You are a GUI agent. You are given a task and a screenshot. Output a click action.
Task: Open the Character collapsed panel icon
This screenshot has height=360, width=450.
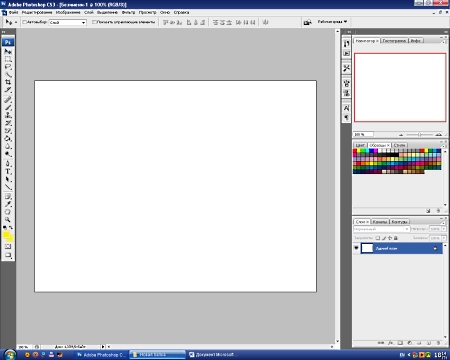[x=346, y=108]
